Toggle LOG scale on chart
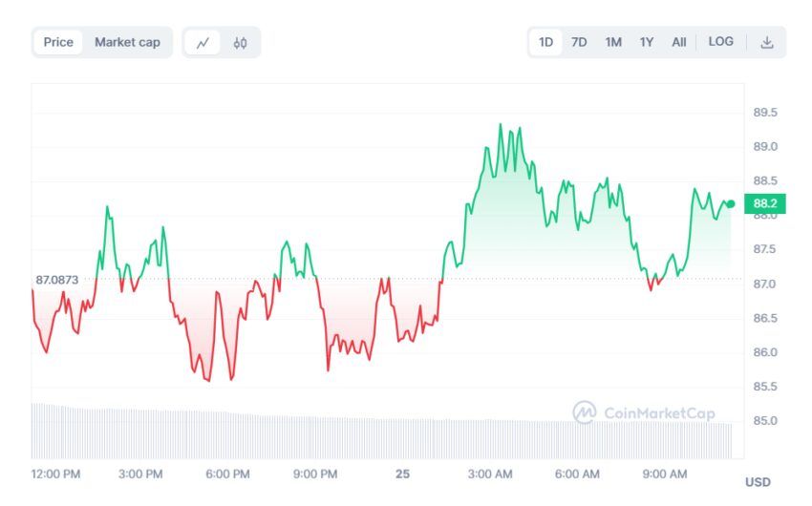Viewport: 812px width, 506px height. point(721,42)
